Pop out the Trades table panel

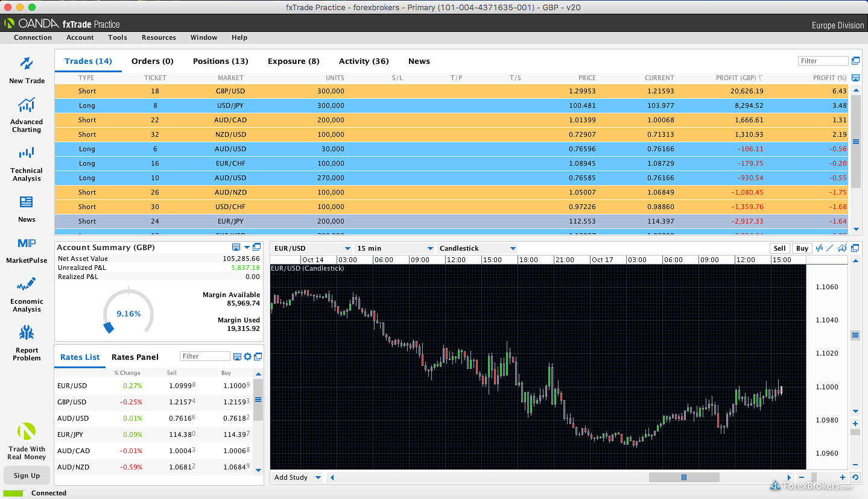coord(855,61)
